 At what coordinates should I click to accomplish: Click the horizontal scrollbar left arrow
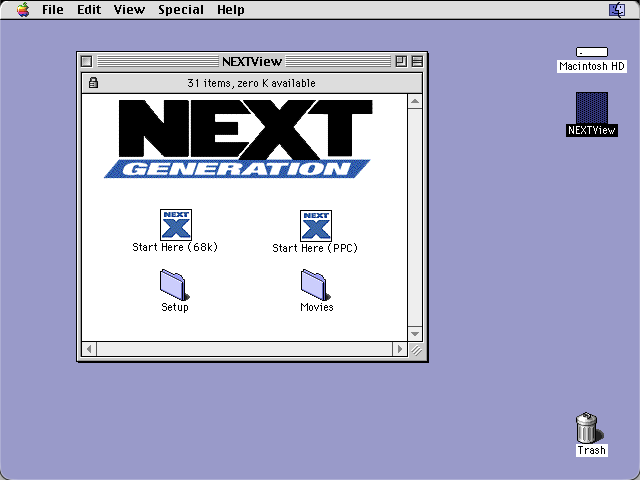[x=89, y=349]
